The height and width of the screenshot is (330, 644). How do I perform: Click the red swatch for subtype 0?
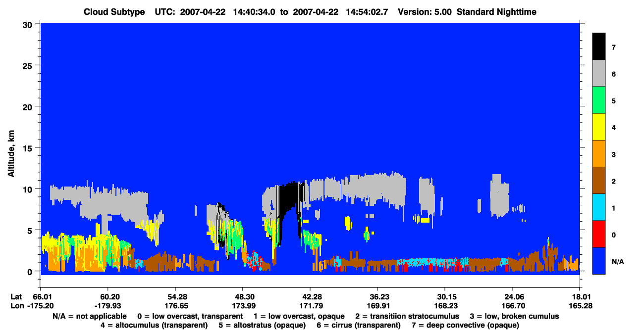pos(598,234)
